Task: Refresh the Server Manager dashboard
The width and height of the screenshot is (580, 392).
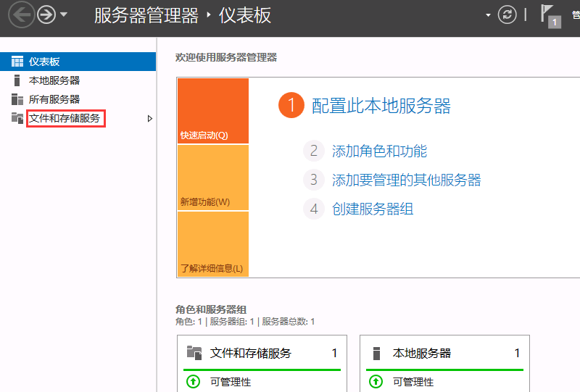Action: click(x=507, y=15)
